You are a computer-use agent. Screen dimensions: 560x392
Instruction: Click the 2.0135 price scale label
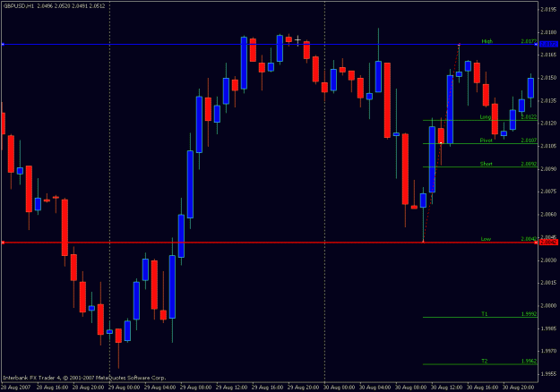[549, 100]
